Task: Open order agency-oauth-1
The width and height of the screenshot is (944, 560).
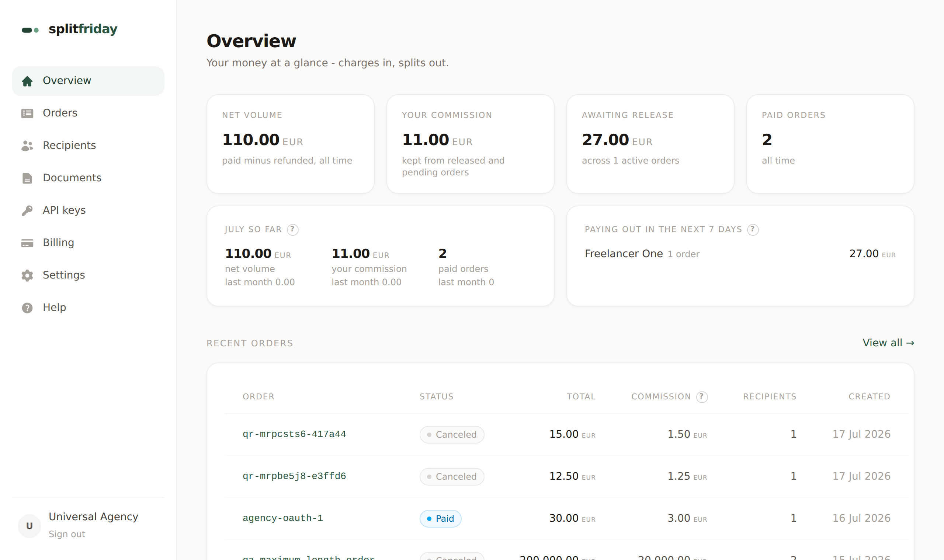Action: pos(283,518)
